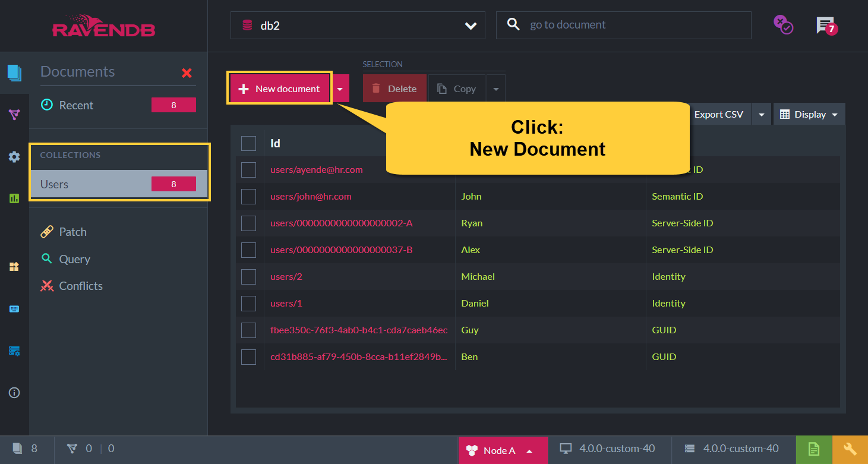This screenshot has height=464, width=868.
Task: Open the server settings icon in sidebar
Action: coord(14,351)
